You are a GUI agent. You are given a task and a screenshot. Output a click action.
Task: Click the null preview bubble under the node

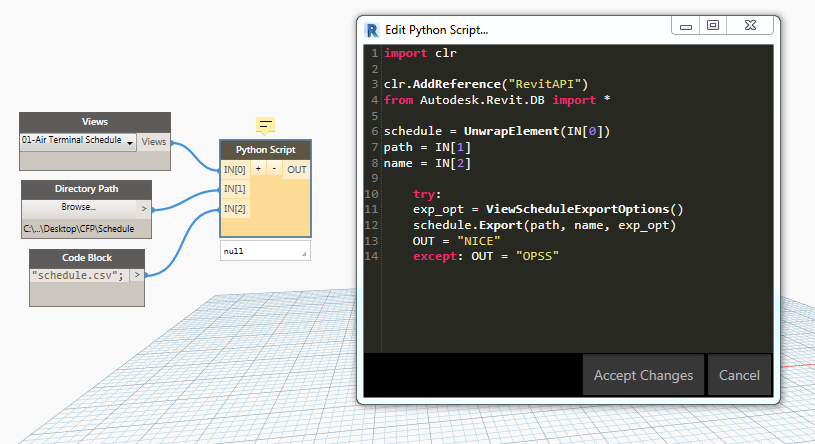coord(265,251)
